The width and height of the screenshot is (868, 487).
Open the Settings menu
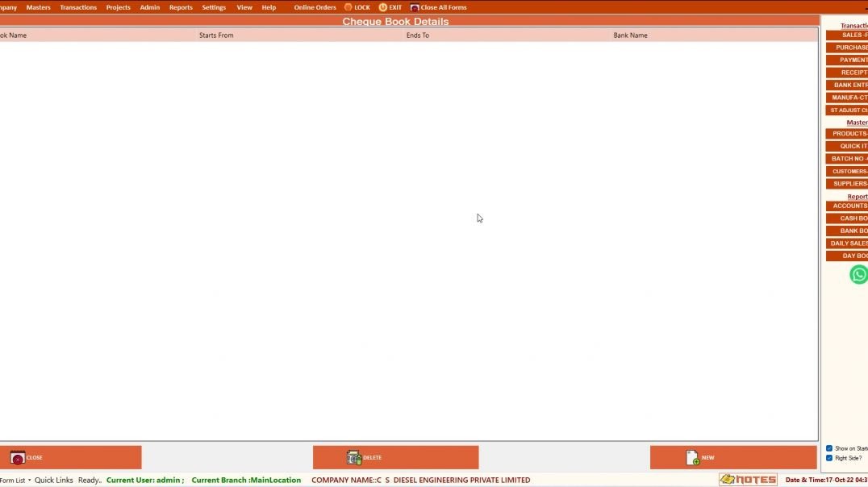coord(213,6)
